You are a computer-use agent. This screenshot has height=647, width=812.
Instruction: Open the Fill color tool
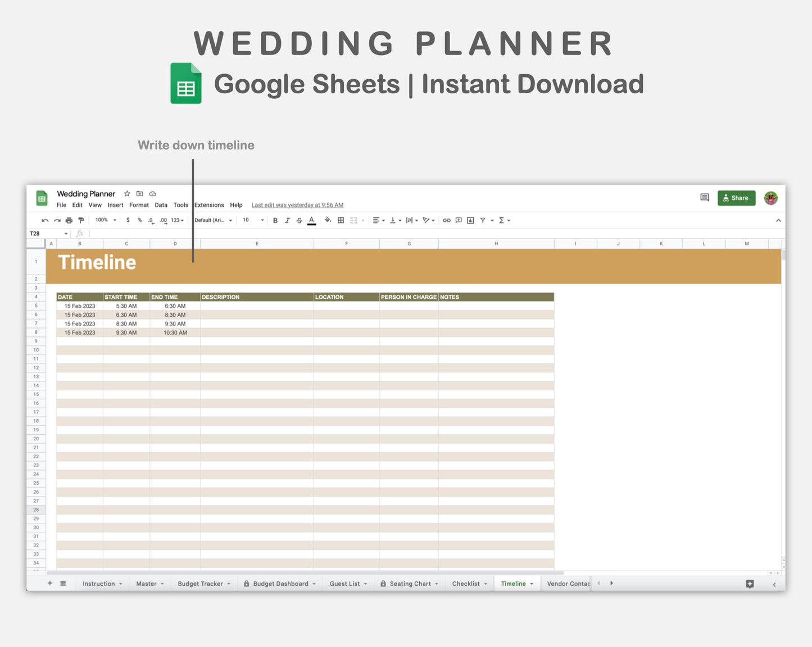click(x=328, y=220)
